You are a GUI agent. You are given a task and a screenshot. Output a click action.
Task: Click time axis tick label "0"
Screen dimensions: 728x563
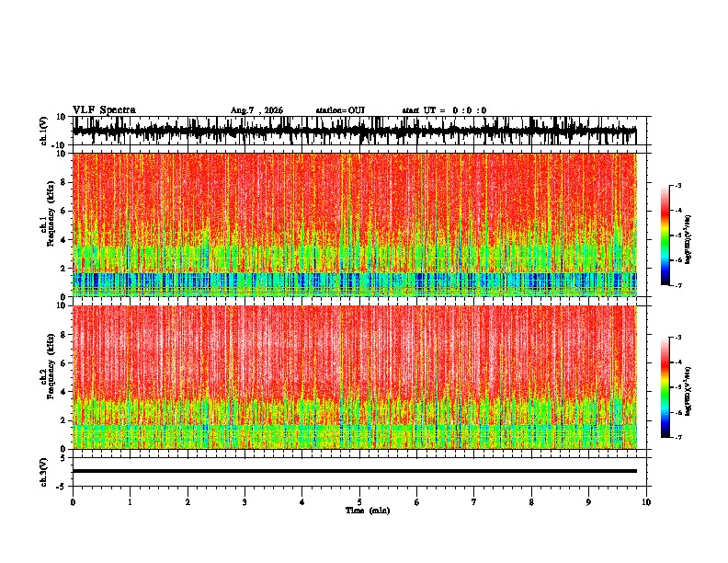pyautogui.click(x=73, y=502)
